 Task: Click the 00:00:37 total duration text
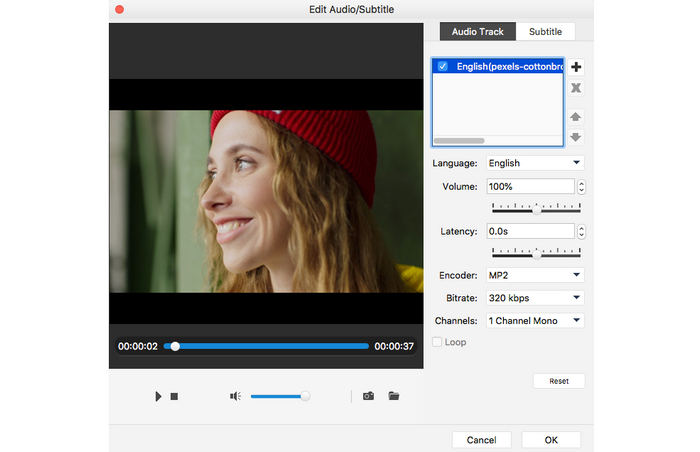pyautogui.click(x=394, y=346)
